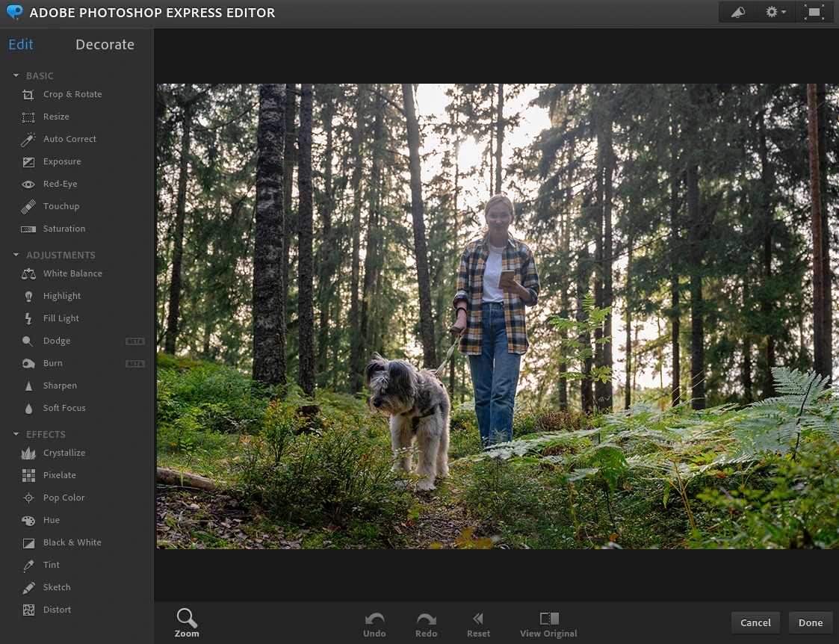839x644 pixels.
Task: Toggle fullscreen mode in top-right corner
Action: (814, 13)
